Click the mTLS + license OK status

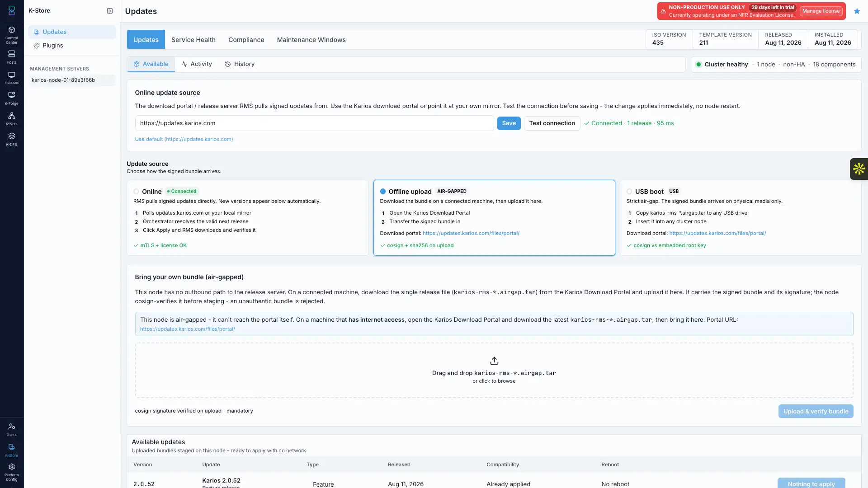click(160, 246)
